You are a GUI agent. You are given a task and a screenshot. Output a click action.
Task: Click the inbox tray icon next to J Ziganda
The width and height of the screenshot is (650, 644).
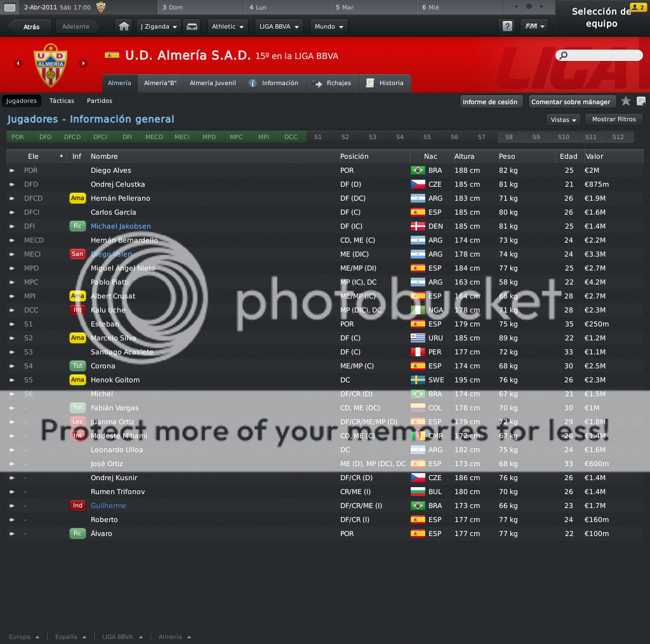(192, 27)
